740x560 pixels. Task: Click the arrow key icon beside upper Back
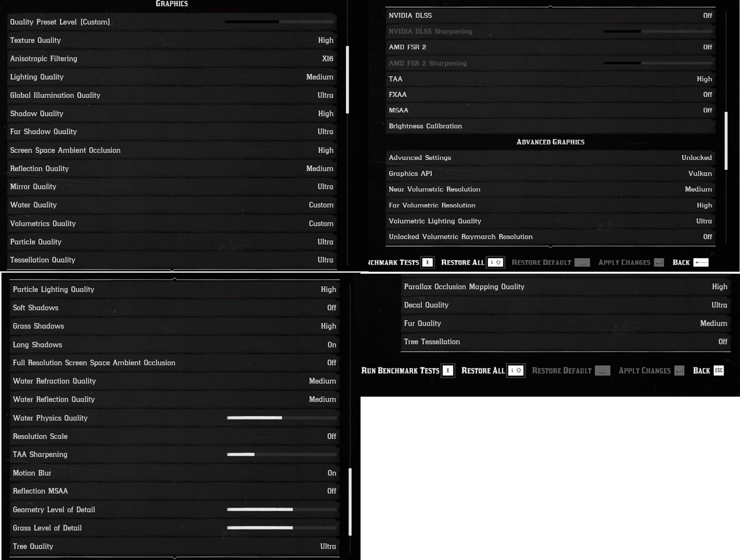click(701, 263)
